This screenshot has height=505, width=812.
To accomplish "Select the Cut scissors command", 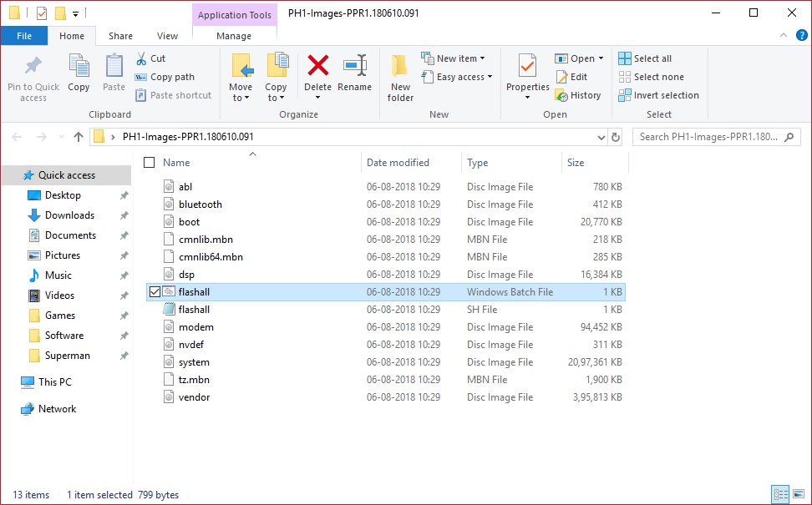I will (x=150, y=58).
